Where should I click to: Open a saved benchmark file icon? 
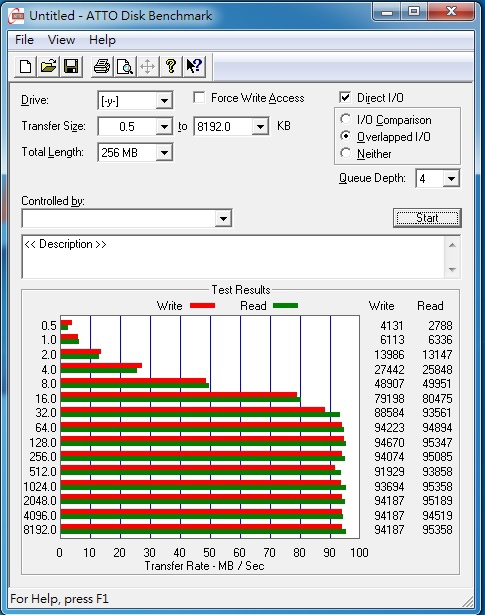[48, 66]
